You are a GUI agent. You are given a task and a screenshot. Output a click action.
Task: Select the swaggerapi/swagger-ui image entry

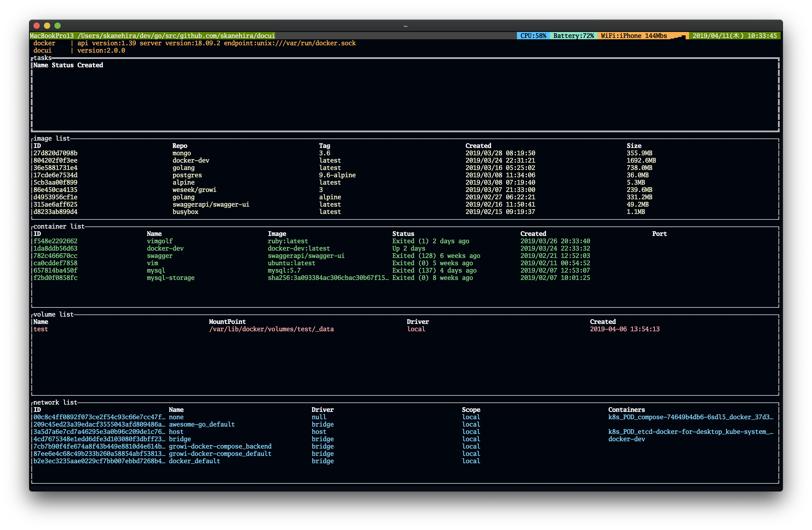click(211, 204)
